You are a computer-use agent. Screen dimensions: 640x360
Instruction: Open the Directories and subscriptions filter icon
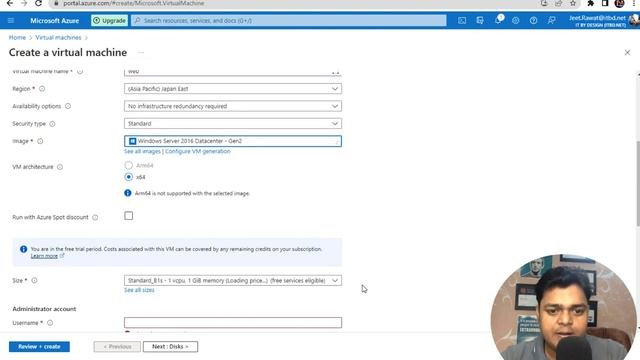(x=480, y=20)
